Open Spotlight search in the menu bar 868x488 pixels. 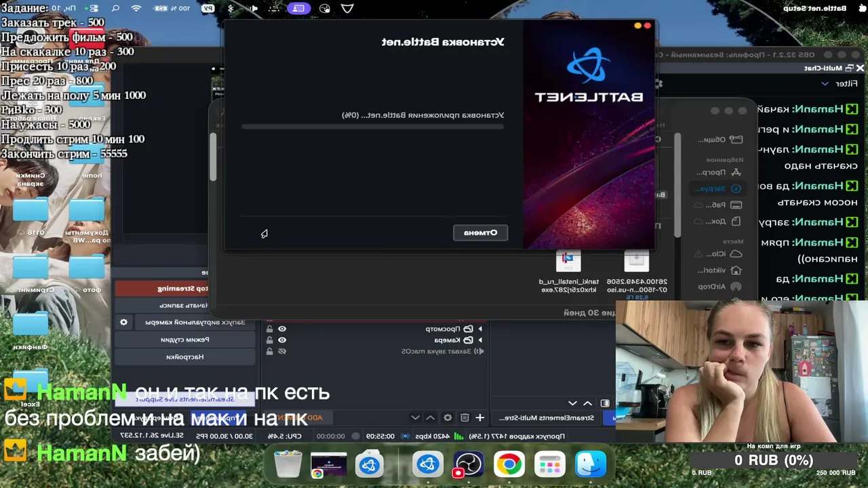coord(115,9)
